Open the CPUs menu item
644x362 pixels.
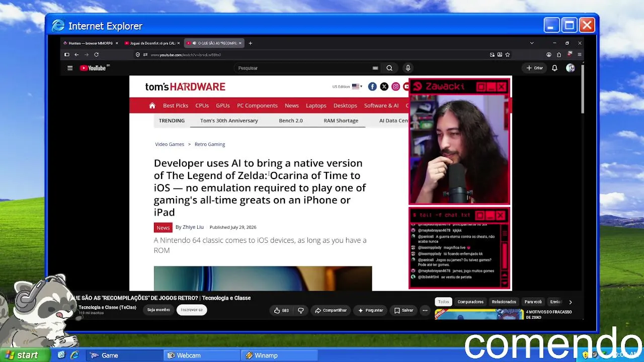202,106
